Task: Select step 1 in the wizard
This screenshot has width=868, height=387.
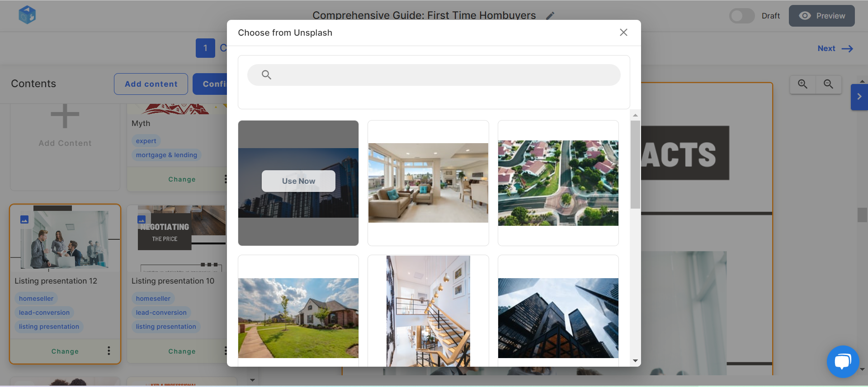Action: (x=205, y=48)
